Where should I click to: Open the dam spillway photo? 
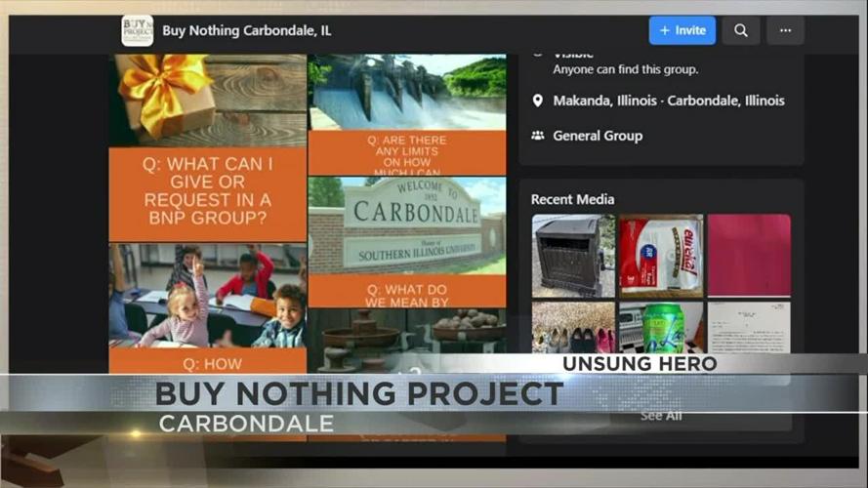[x=407, y=92]
